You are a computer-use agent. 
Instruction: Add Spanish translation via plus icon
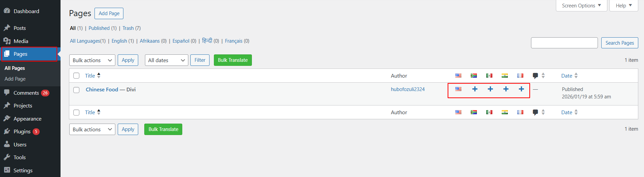click(490, 89)
